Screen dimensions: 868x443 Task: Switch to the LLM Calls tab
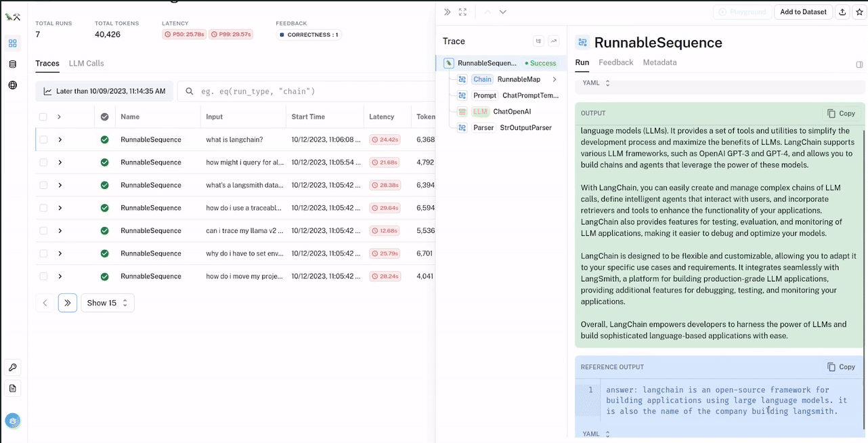pos(86,64)
